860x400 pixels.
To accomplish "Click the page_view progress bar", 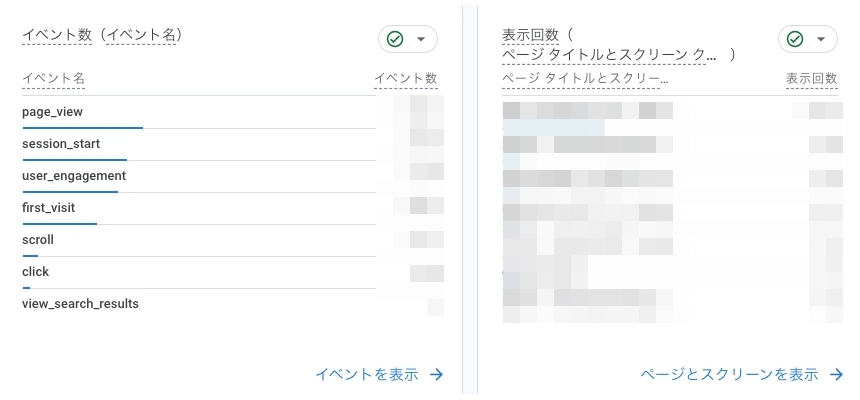I will 83,128.
